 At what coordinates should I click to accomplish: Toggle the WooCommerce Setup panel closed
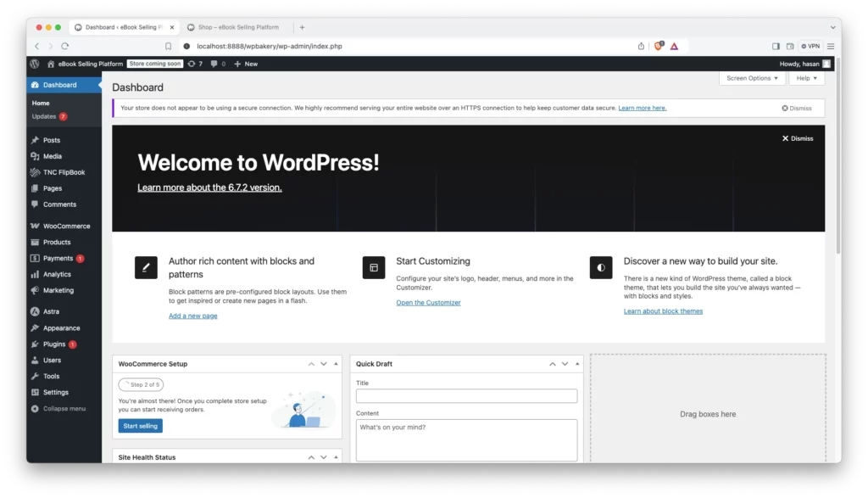pyautogui.click(x=336, y=364)
